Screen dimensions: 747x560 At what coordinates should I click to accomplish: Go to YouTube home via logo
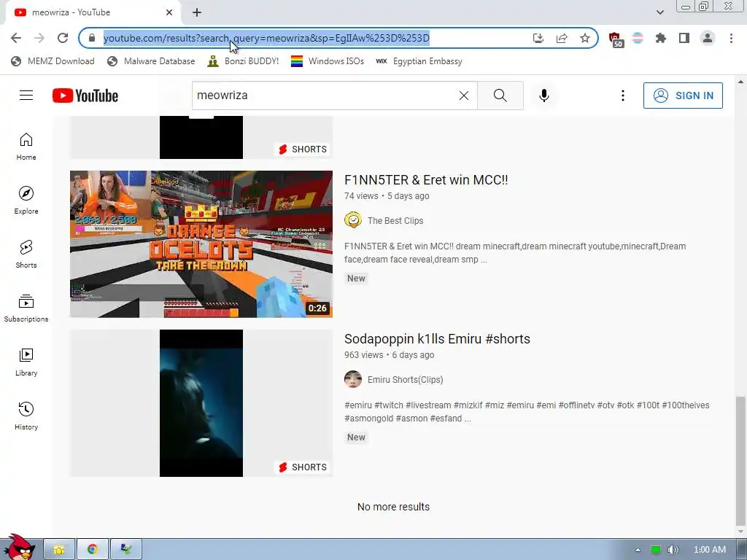pos(85,96)
